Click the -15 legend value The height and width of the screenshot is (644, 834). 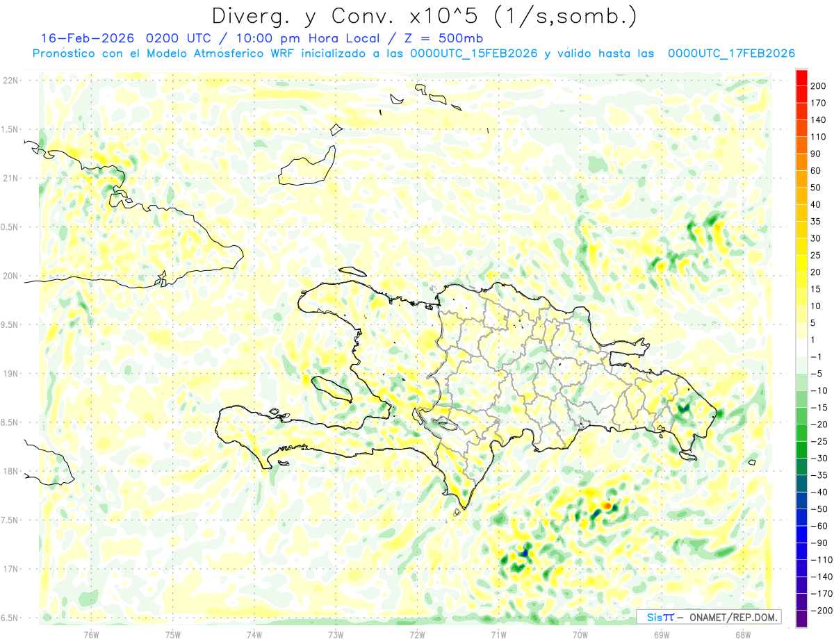(820, 407)
